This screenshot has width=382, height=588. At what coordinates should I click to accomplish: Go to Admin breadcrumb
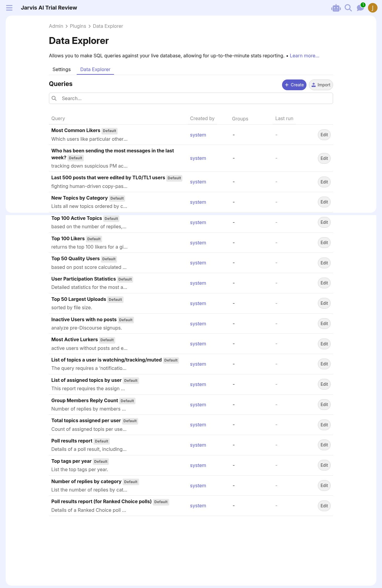point(56,26)
